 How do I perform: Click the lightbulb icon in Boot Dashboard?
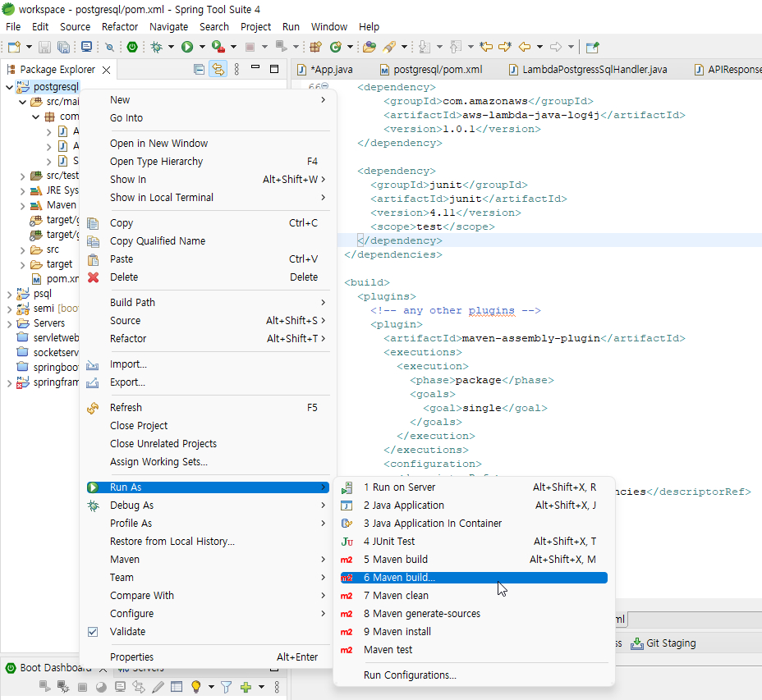click(196, 687)
